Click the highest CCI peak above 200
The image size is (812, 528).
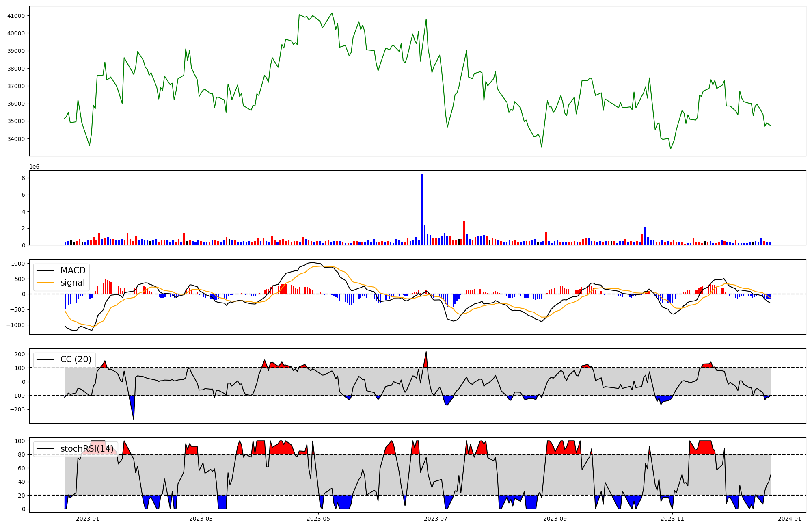[x=426, y=352]
